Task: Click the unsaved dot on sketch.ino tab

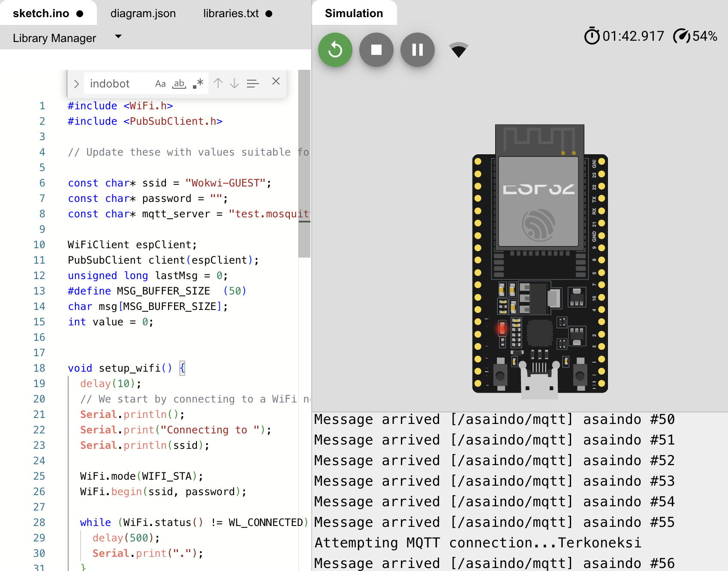Action: pyautogui.click(x=80, y=14)
